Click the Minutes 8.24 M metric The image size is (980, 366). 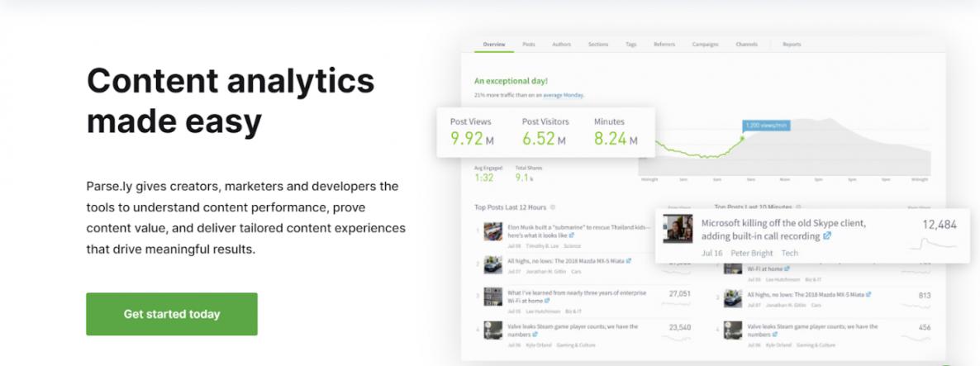[616, 132]
